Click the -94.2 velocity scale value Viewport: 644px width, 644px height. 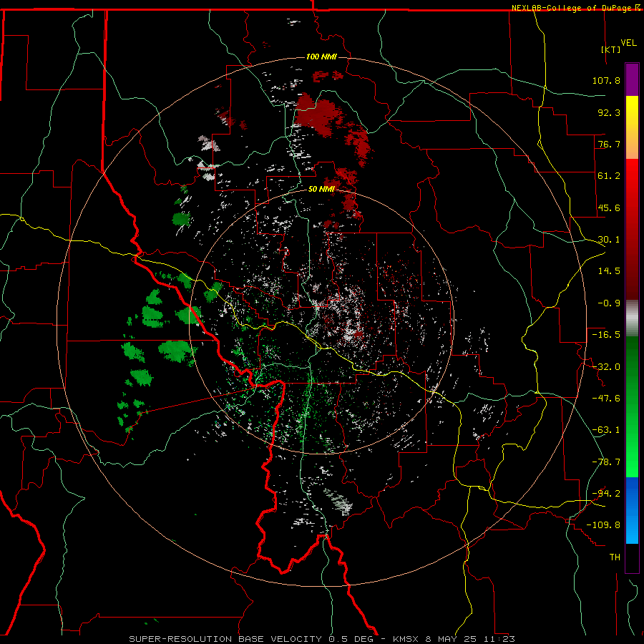point(606,494)
